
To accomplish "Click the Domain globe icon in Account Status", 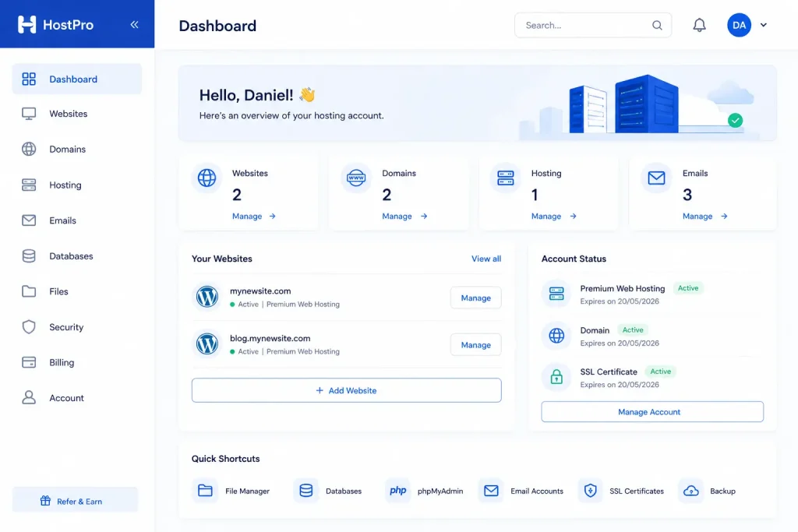I will point(556,335).
